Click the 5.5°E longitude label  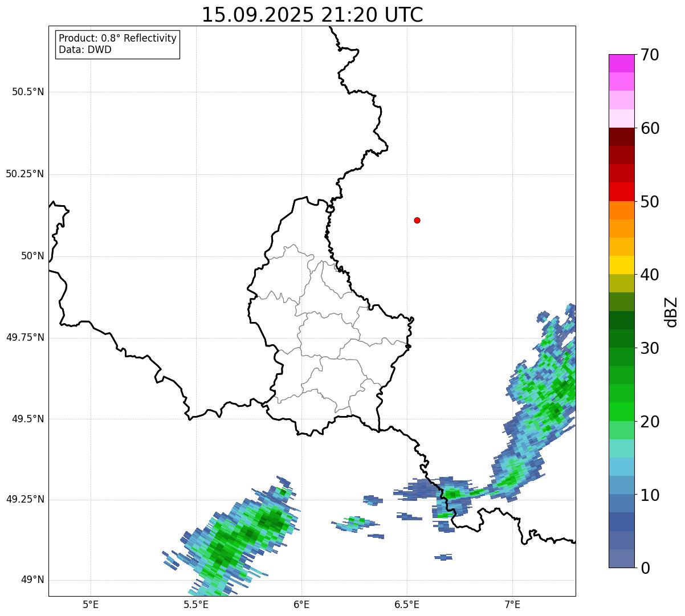(x=196, y=604)
